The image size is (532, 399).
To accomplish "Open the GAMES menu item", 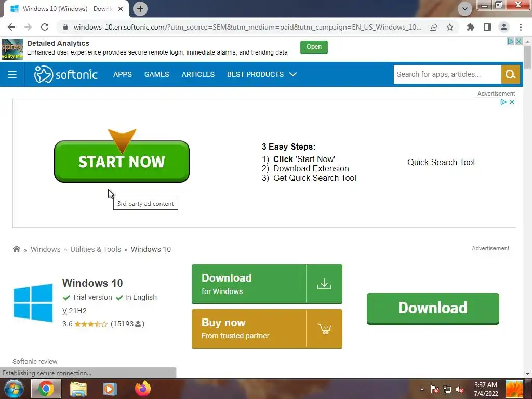I will click(156, 74).
